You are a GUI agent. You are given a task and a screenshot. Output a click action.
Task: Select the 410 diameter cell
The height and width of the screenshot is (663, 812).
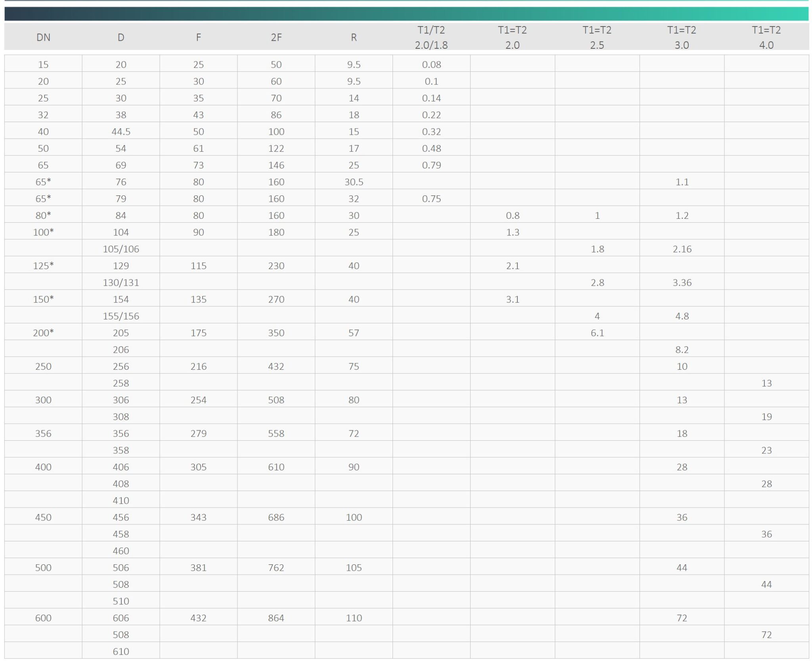[121, 501]
